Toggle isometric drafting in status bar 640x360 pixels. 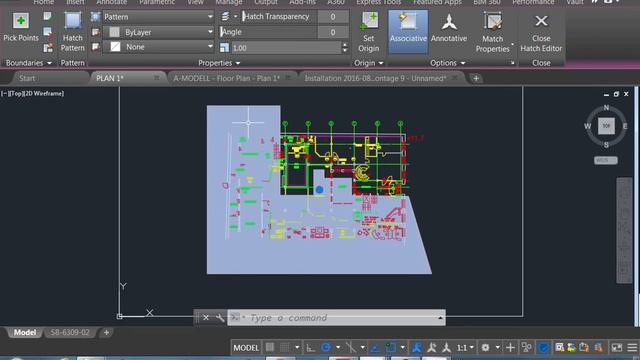click(x=350, y=348)
